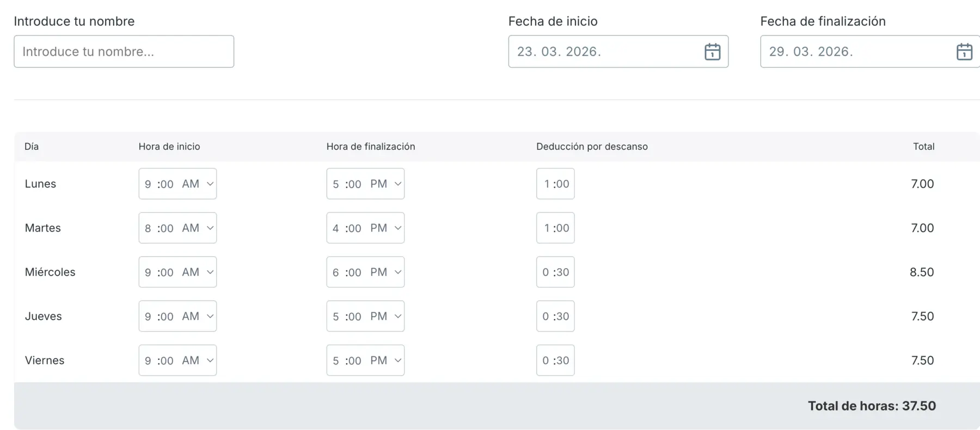
Task: Click the 'Introduce tu nombre' text field
Action: coord(124,51)
